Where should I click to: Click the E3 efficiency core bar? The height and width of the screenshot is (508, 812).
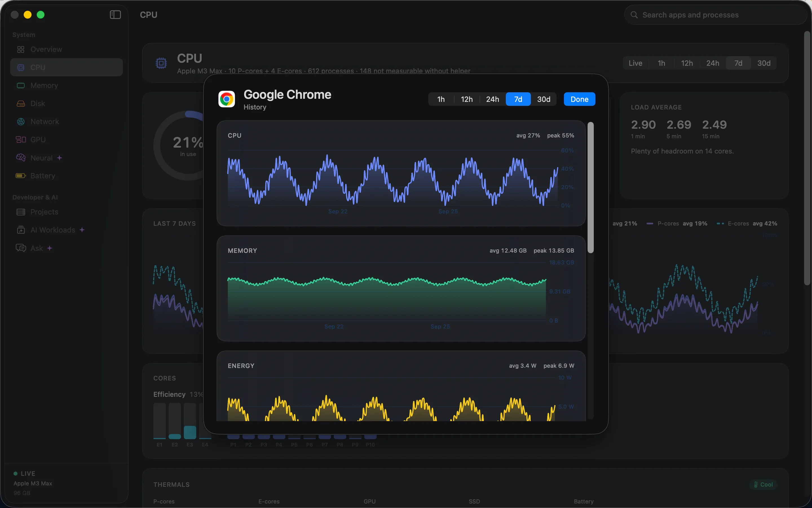(x=190, y=421)
